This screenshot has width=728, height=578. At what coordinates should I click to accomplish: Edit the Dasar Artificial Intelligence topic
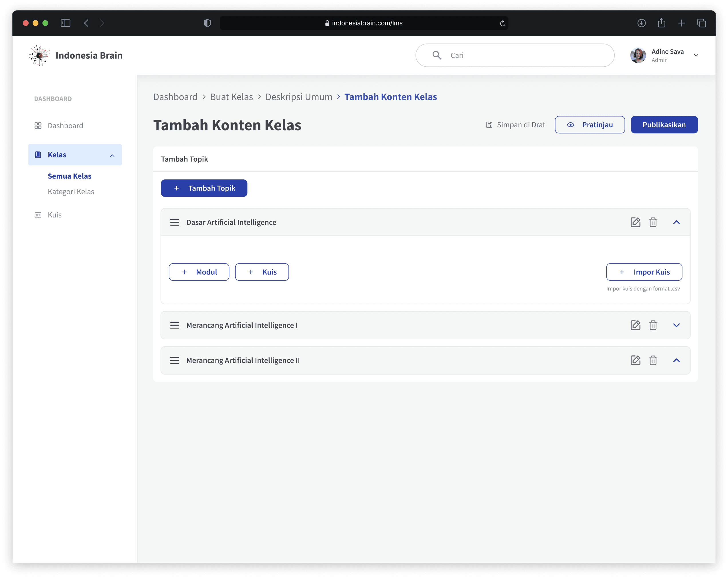tap(635, 222)
